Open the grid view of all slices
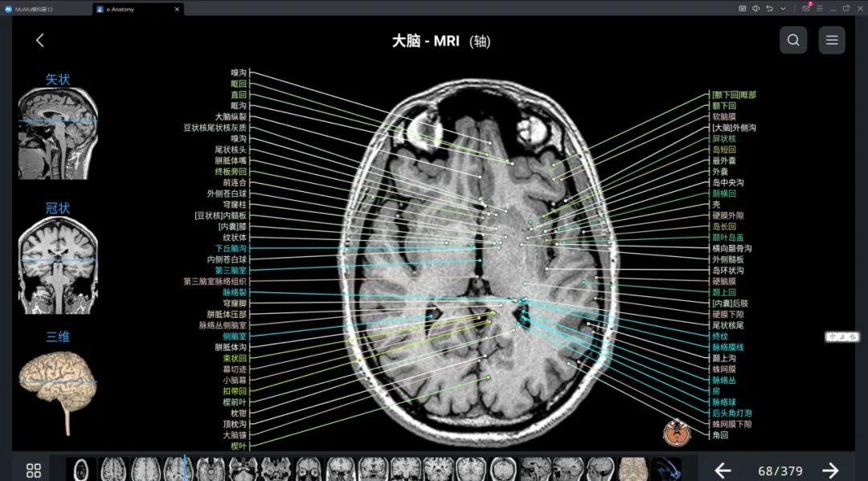Image resolution: width=868 pixels, height=481 pixels. click(32, 470)
